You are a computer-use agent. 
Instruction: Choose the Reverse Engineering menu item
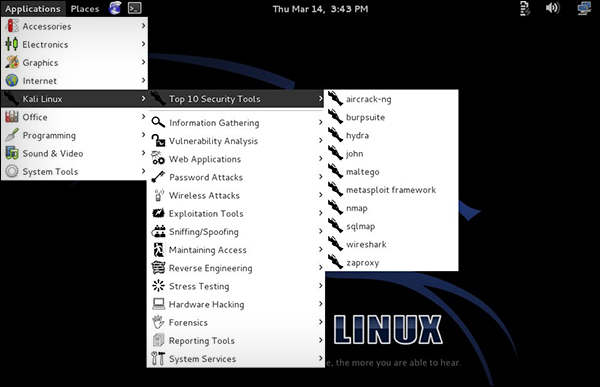click(x=236, y=268)
